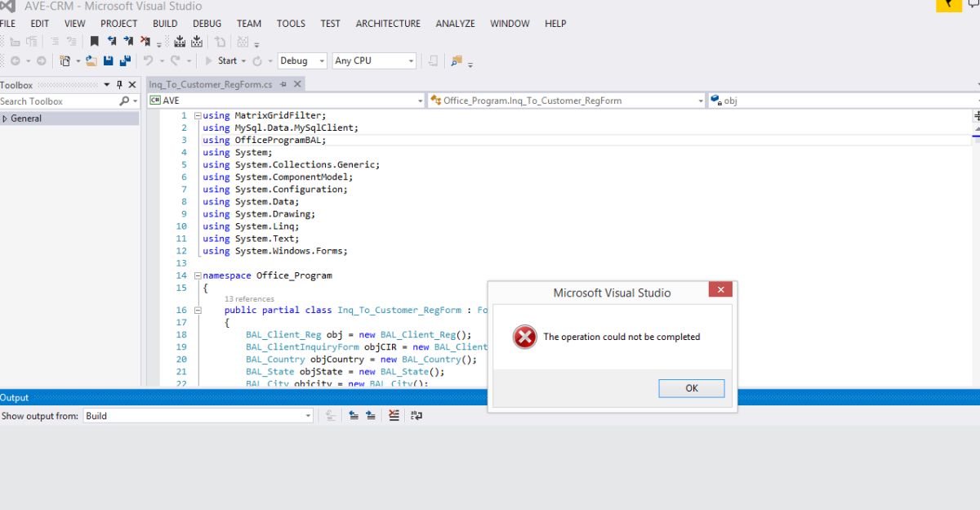
Task: Click the text 'using System.Windows.Forms;'
Action: pos(275,251)
